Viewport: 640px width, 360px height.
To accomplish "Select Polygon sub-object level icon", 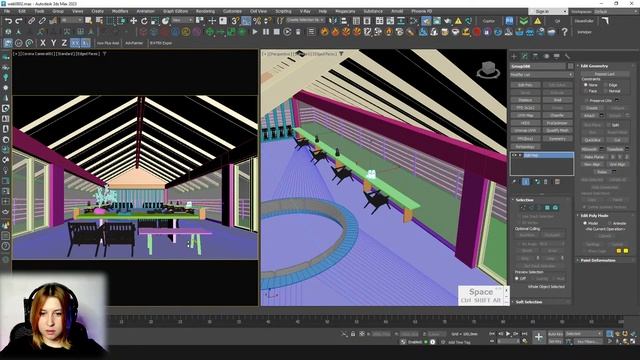I will tap(547, 208).
